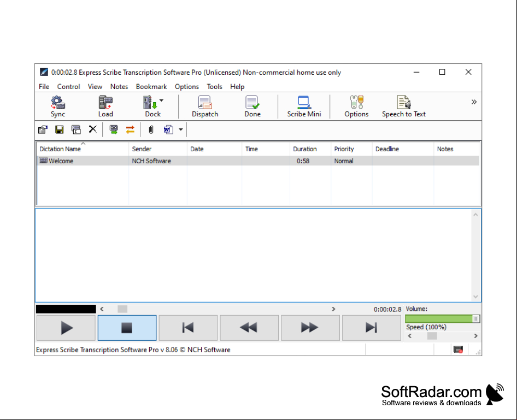Click the notes area scroll down arrow
The width and height of the screenshot is (517, 420).
pyautogui.click(x=475, y=297)
